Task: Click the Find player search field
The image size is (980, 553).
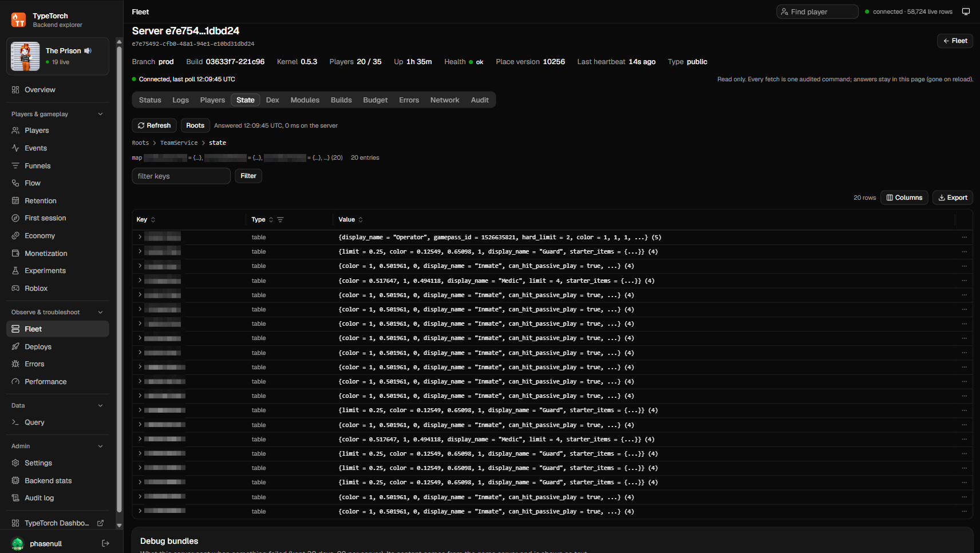Action: 817,11
